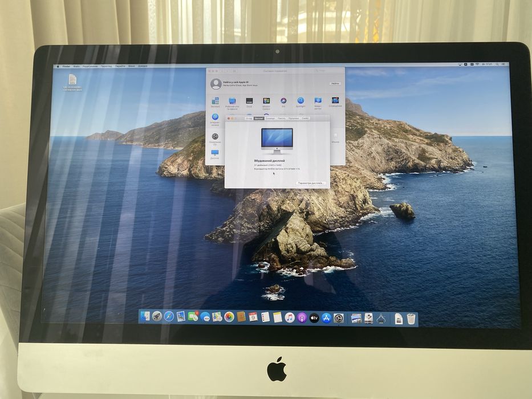532x399 pixels.
Task: Open Dock preference pane icon
Action: [x=249, y=102]
